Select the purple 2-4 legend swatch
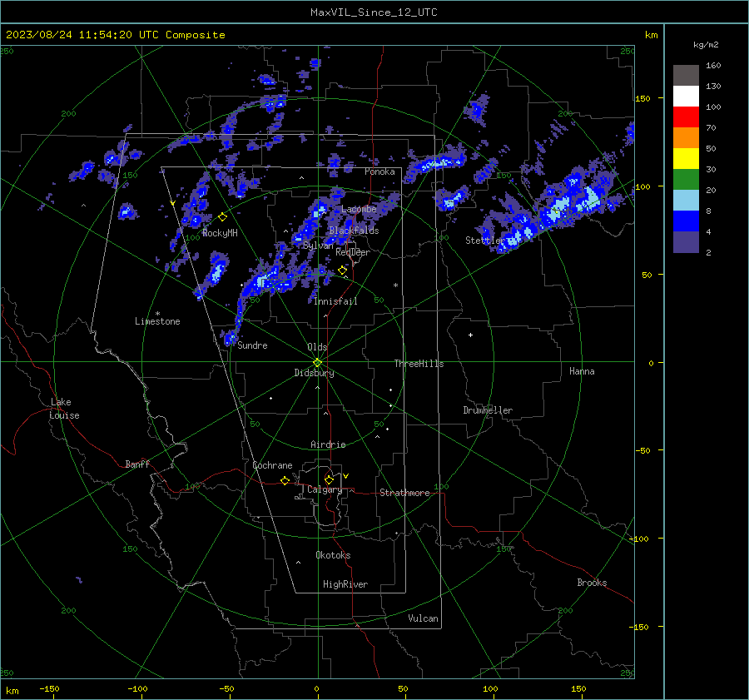749x700 pixels. coord(686,242)
